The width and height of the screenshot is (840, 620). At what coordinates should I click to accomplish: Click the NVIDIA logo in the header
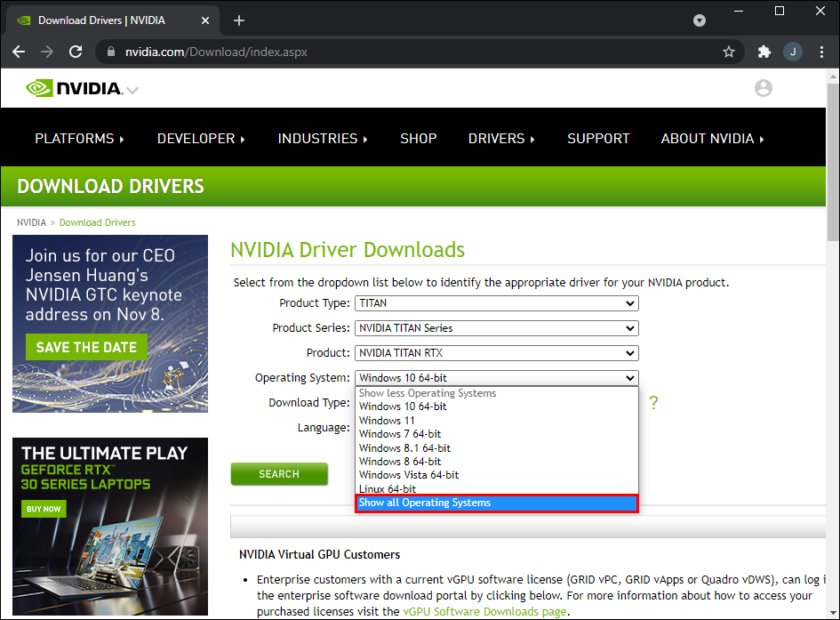74,88
